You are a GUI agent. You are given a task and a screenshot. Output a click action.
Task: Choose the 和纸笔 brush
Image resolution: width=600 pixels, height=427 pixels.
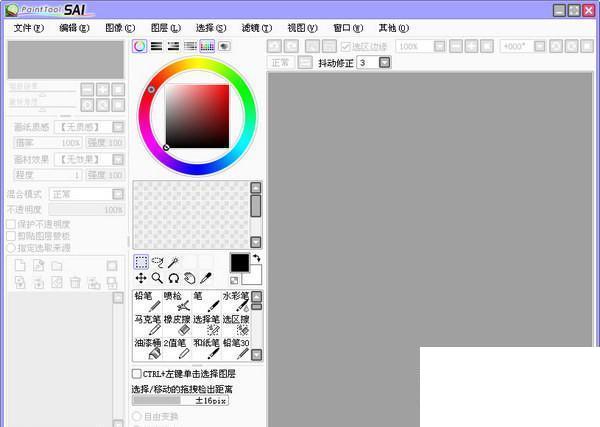pyautogui.click(x=207, y=349)
